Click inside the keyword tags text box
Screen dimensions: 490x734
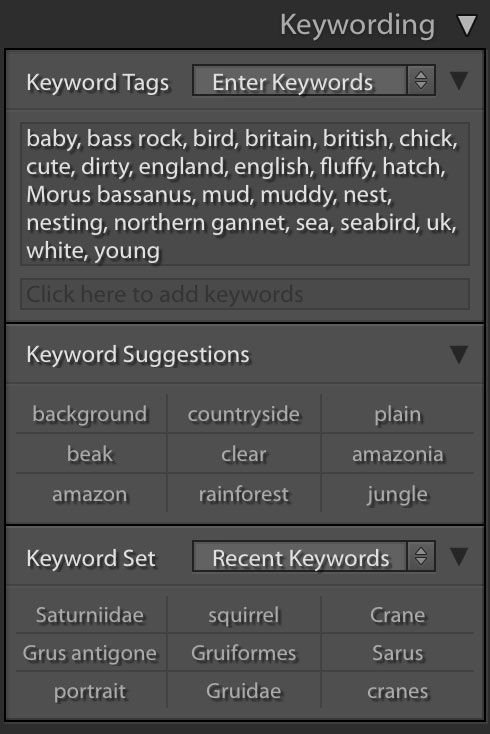click(x=245, y=194)
